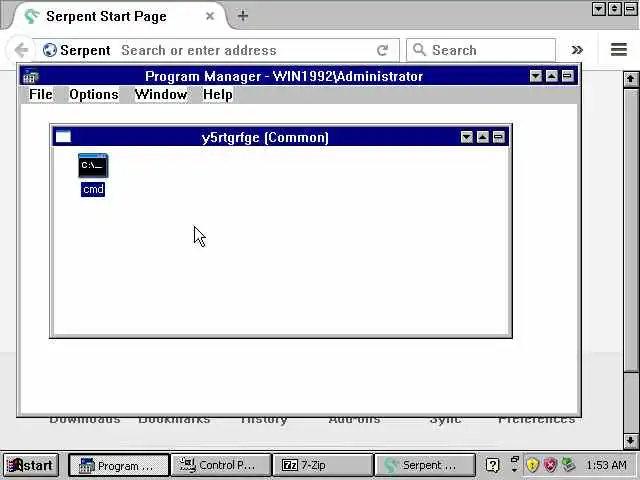The image size is (640, 480).
Task: Select the cmd icon label
Action: [x=93, y=189]
